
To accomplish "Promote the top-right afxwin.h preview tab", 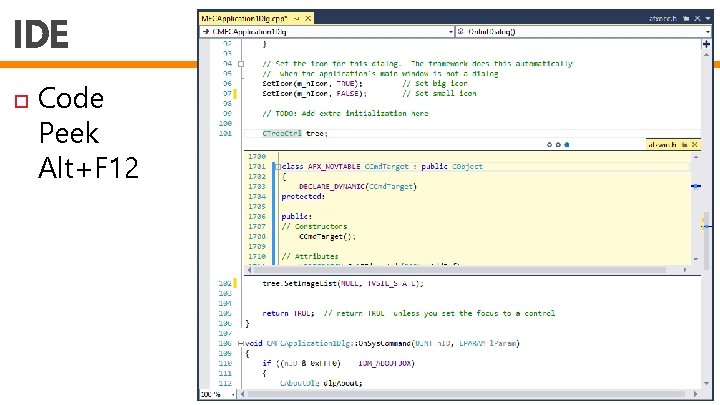I will click(x=686, y=18).
